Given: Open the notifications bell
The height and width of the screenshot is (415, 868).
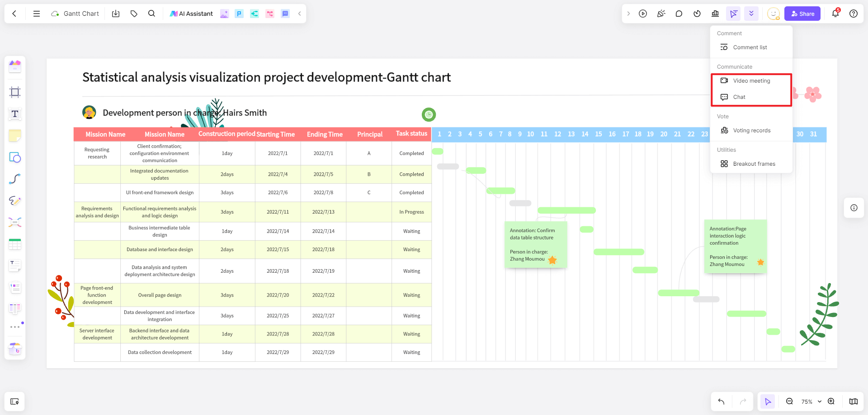Looking at the screenshot, I should (x=835, y=14).
